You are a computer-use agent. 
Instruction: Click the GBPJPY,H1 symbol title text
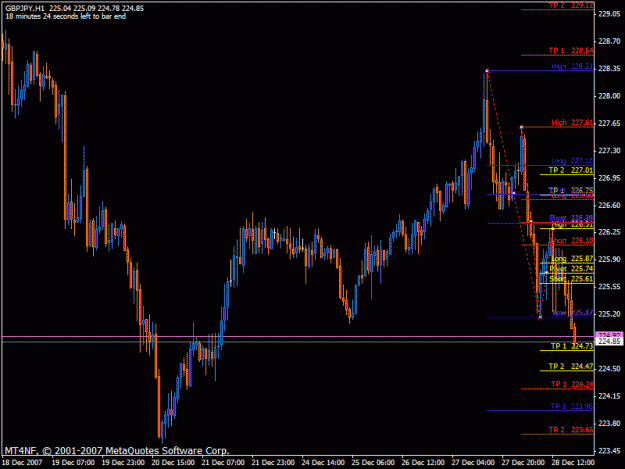[x=25, y=8]
